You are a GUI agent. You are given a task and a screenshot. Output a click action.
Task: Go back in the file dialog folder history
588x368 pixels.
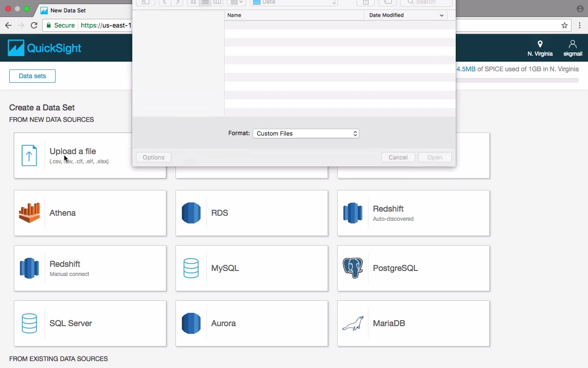point(165,2)
